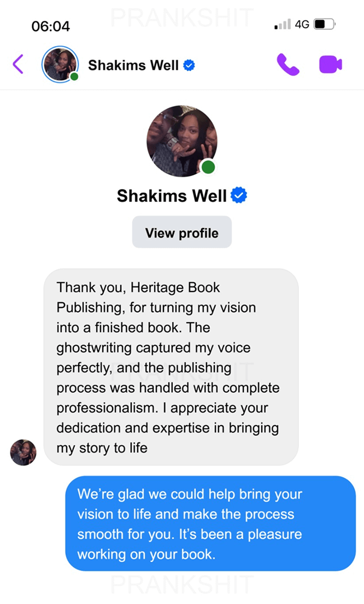Image resolution: width=364 pixels, height=604 pixels.
Task: Tap the 06:04 clock in status bar
Action: click(x=51, y=26)
